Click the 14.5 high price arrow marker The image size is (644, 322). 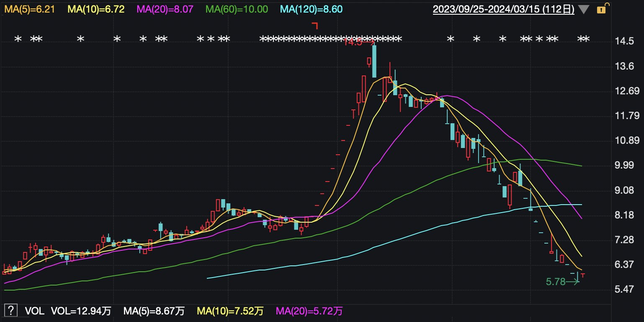click(358, 42)
